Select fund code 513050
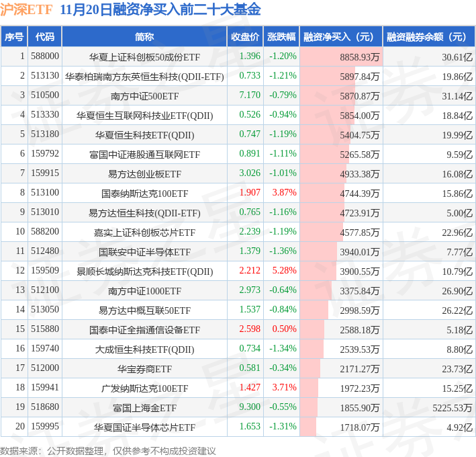The image size is (476, 457). (x=45, y=309)
